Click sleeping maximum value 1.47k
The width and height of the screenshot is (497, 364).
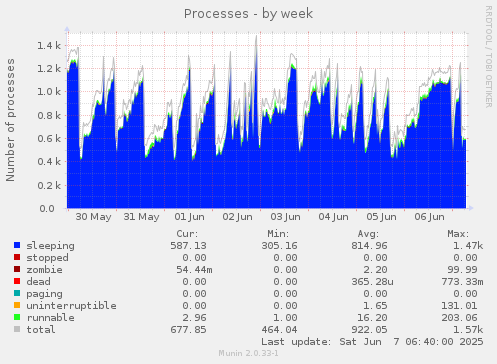(x=468, y=246)
